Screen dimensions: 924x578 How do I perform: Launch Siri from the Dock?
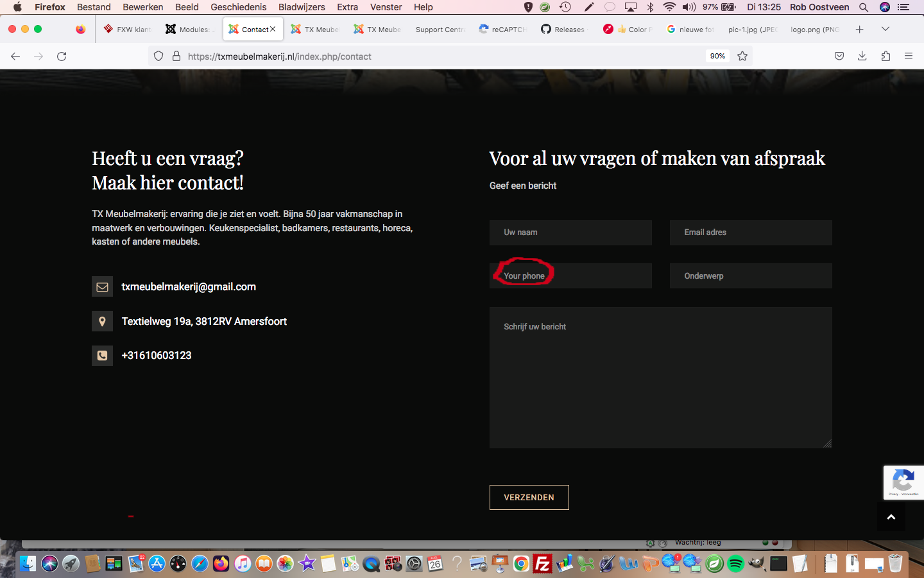49,564
